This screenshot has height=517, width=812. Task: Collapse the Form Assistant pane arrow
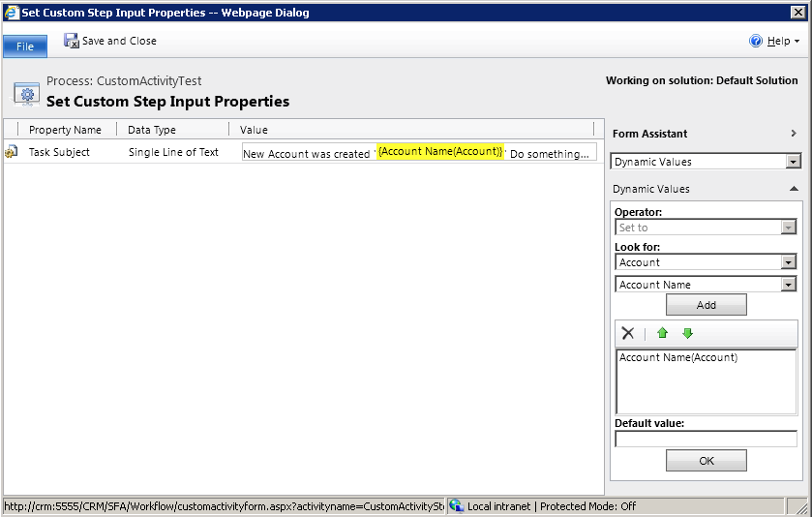pyautogui.click(x=794, y=134)
